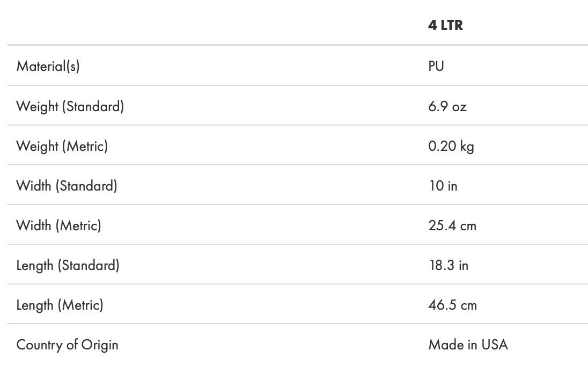Select the Width (Metric) label

(x=58, y=225)
